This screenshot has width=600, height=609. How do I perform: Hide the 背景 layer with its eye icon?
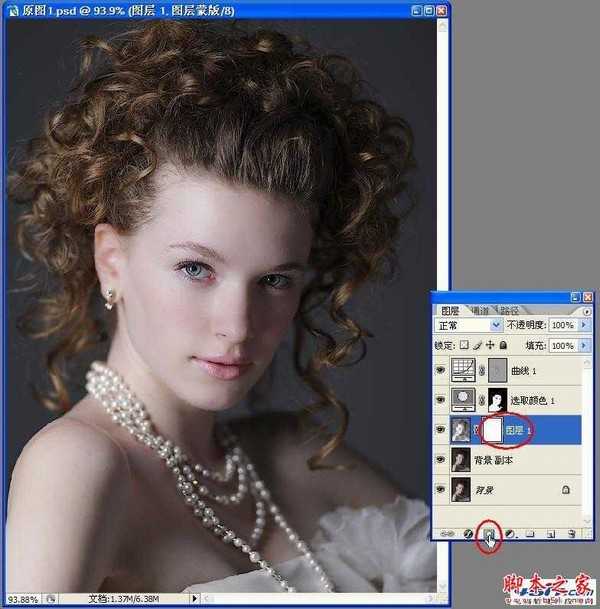tap(440, 489)
